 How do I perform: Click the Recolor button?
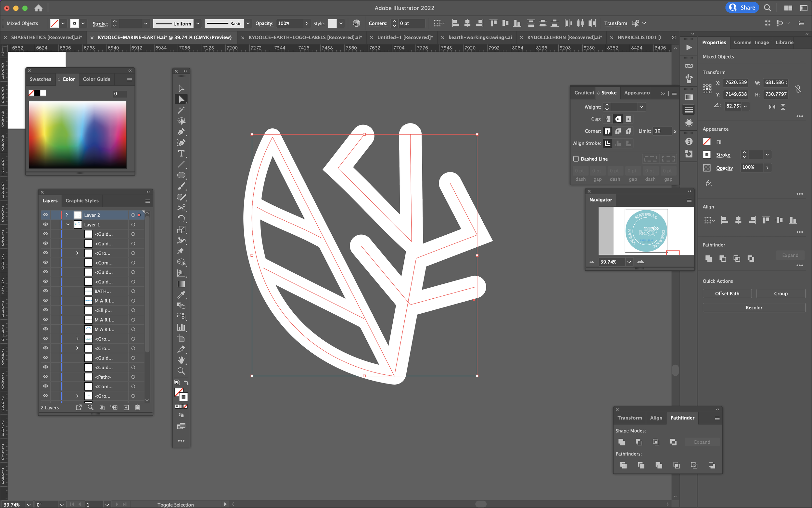[x=754, y=308]
